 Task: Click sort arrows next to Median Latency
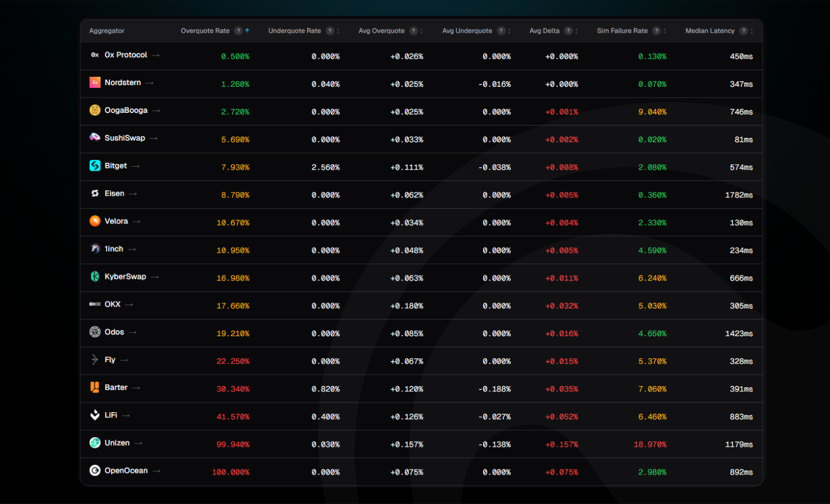[x=752, y=31]
